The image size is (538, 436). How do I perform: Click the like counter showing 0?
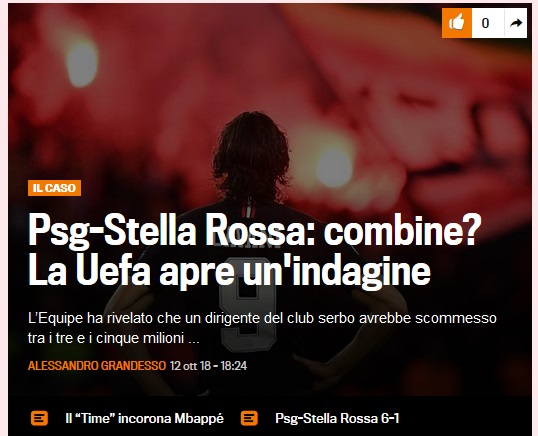click(485, 23)
